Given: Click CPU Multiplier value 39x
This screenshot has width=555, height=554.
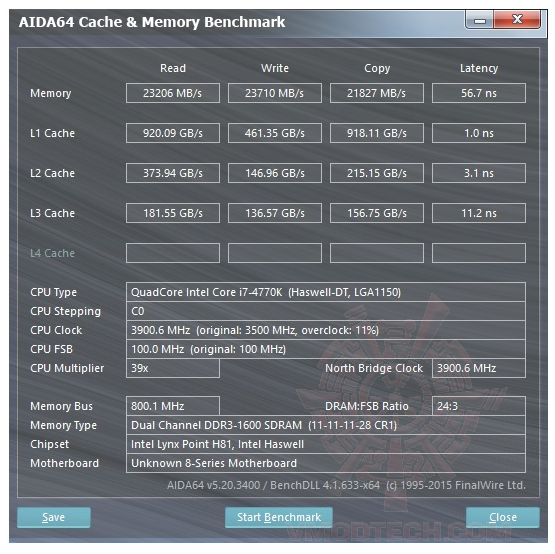Looking at the screenshot, I should point(173,368).
